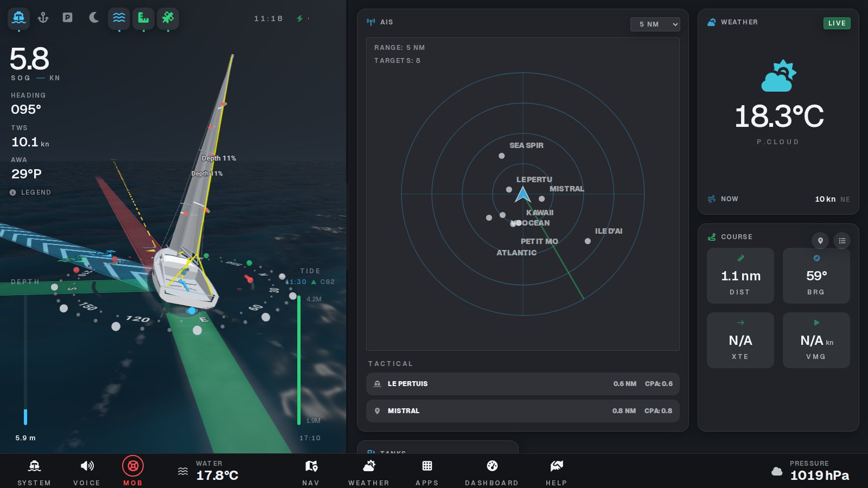Select the SEA SPIR target on radar
Viewport: 868px width, 488px height.
tap(502, 156)
